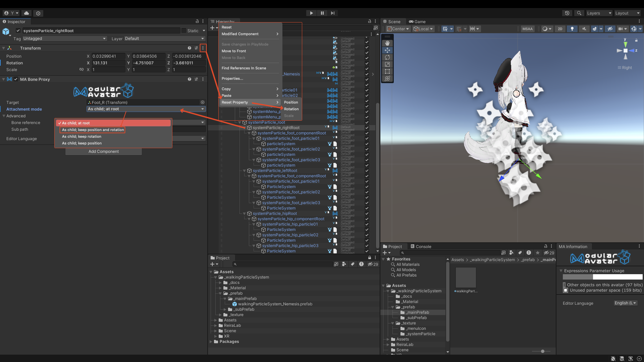644x362 pixels.
Task: Activate the custom Transform tool at toolbar bottom
Action: tap(387, 78)
